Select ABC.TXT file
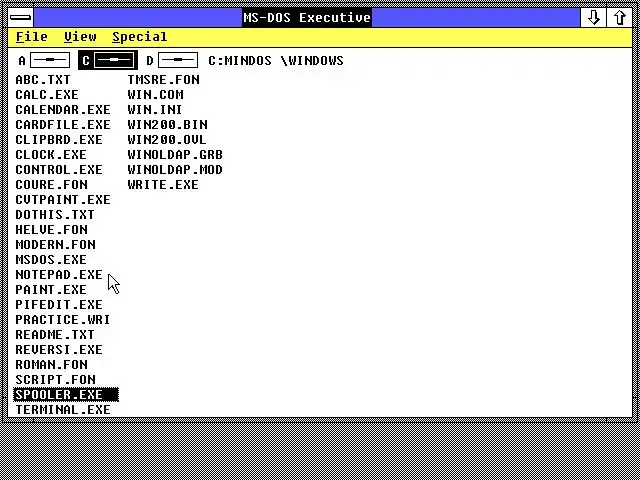 pos(43,80)
